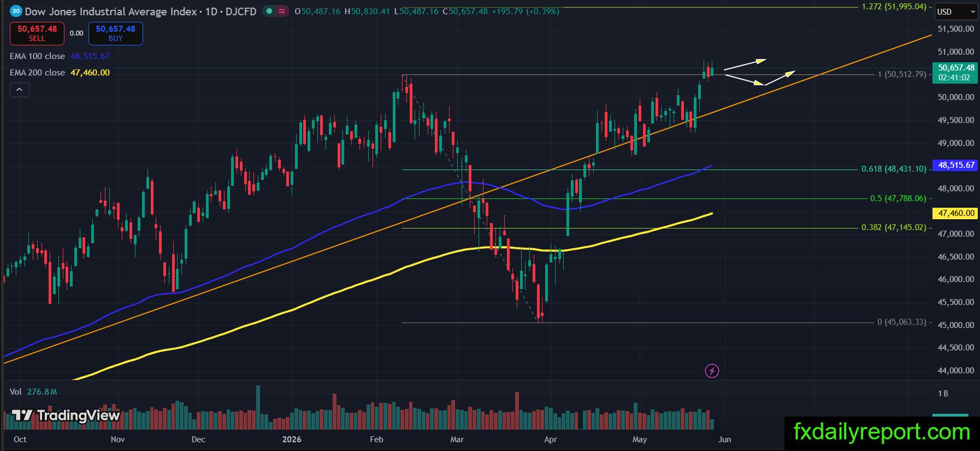Click the purple lightning bolt icon
980x451 pixels.
point(712,371)
